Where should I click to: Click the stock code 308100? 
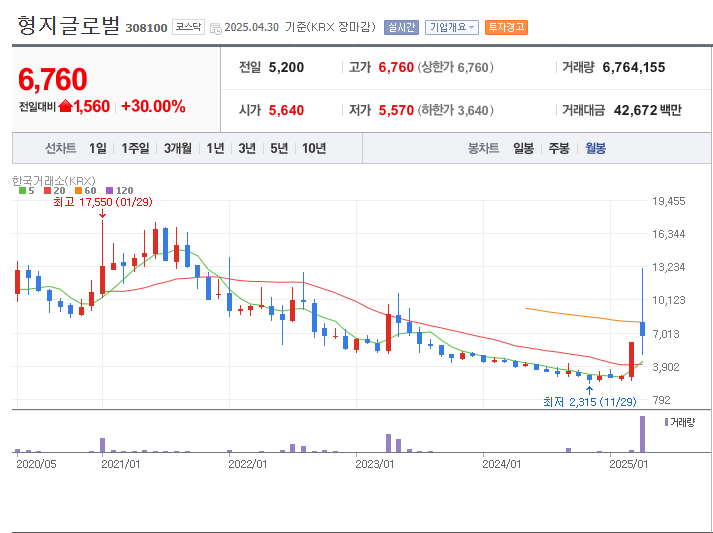[x=146, y=28]
